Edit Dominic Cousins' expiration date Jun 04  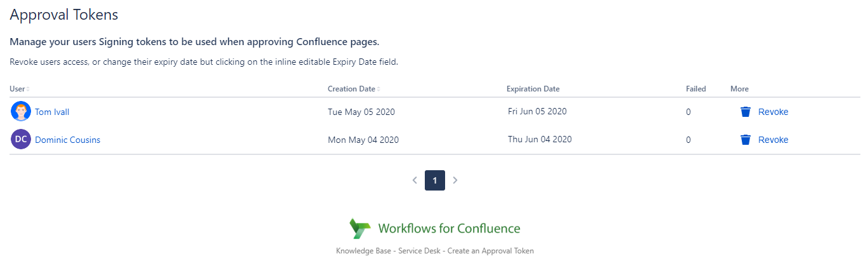click(x=540, y=139)
